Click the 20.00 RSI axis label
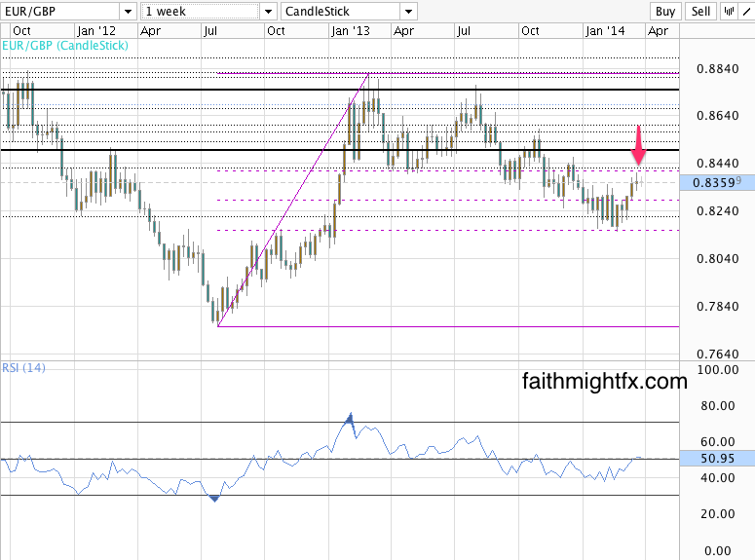This screenshot has height=560, width=755. tap(717, 514)
